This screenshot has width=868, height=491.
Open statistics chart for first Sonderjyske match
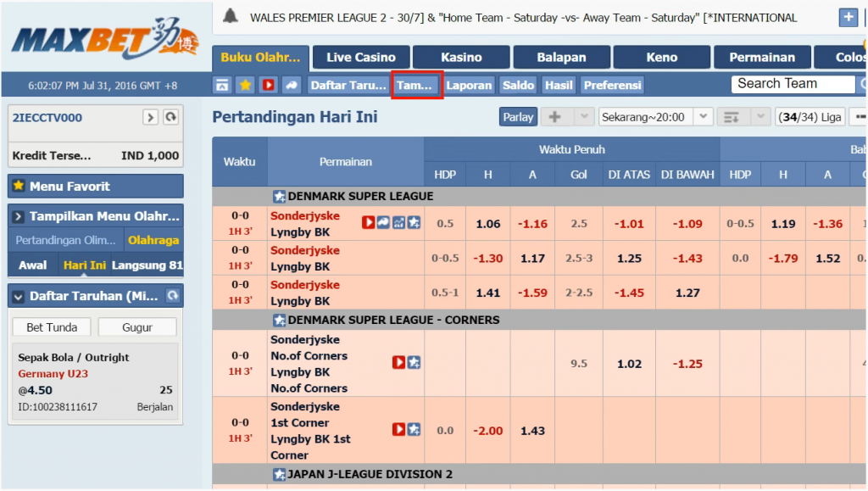point(398,222)
